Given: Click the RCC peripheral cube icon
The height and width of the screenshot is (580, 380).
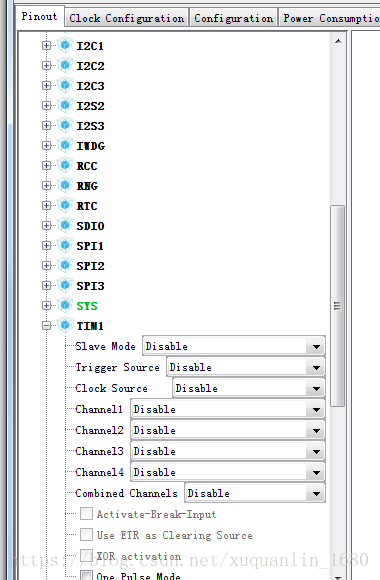Looking at the screenshot, I should (65, 165).
